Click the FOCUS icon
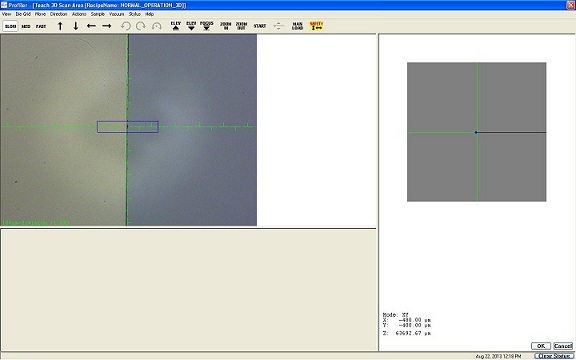The image size is (576, 360). coord(206,26)
